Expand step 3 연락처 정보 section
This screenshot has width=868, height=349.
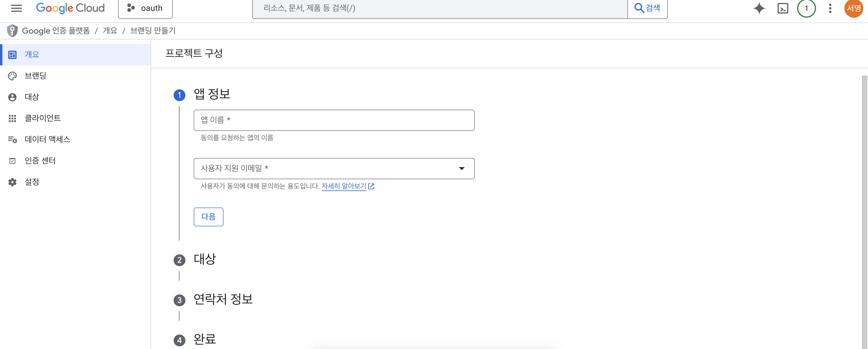point(223,299)
